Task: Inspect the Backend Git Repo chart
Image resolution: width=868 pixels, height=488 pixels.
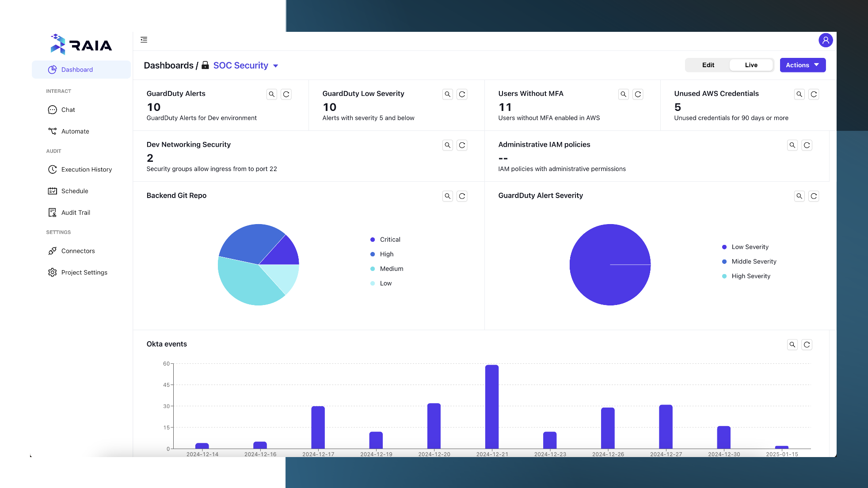Action: tap(447, 196)
